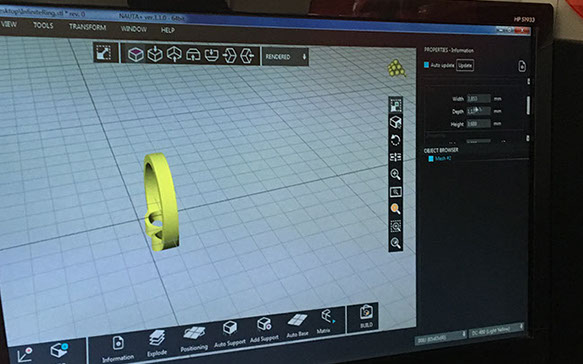
Task: Click the Auto Base tool
Action: (297, 325)
